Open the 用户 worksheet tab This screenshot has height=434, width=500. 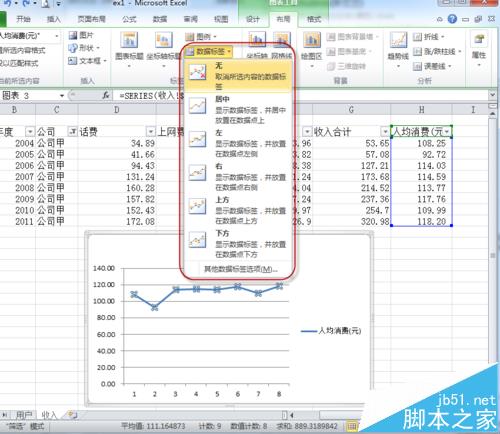24,415
